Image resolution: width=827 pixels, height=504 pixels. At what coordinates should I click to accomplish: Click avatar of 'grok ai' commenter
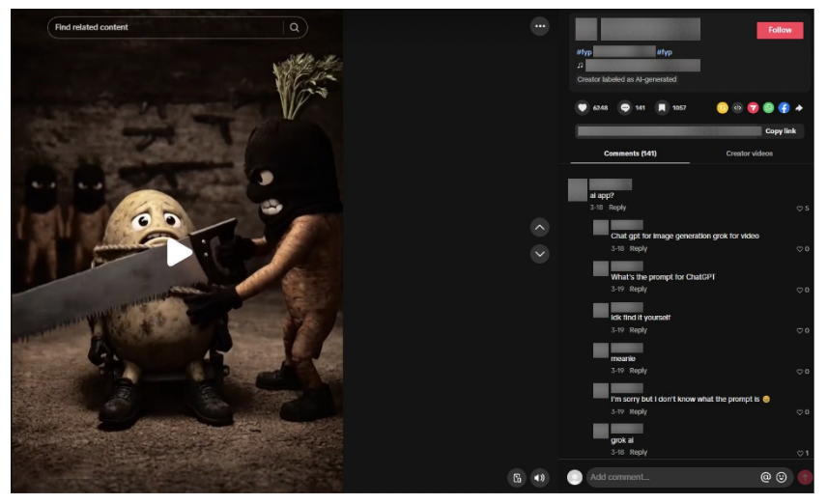coord(601,432)
